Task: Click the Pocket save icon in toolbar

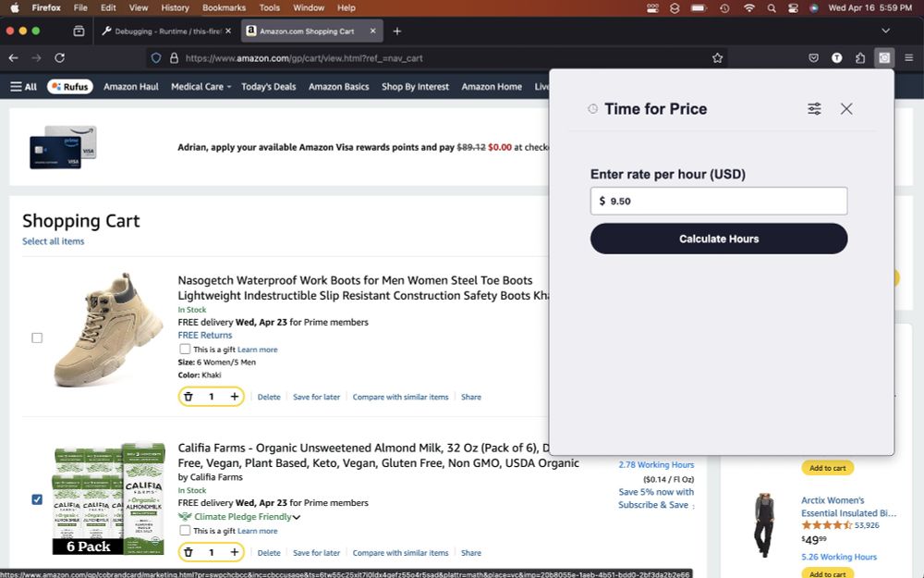Action: coord(813,57)
